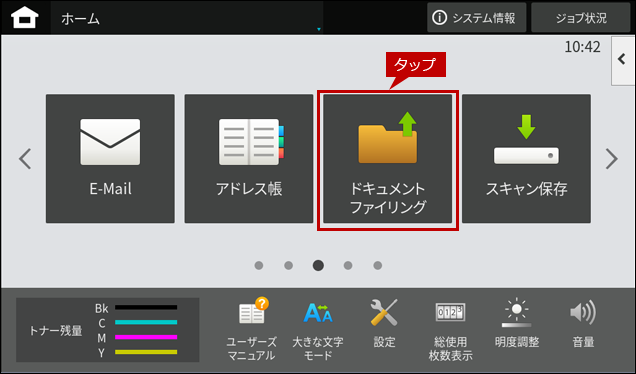636x374 pixels.
Task: Open the スキャン保存 scan save tile
Action: click(x=526, y=159)
